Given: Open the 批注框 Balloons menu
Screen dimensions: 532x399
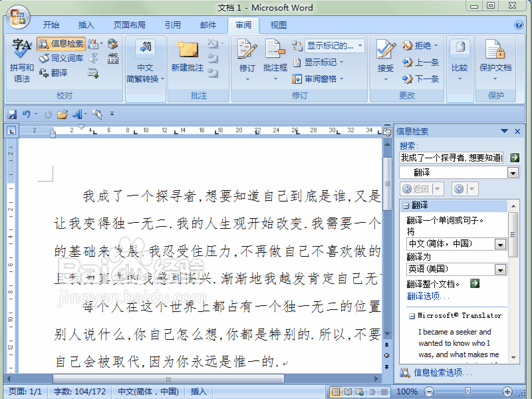Looking at the screenshot, I should pos(275,61).
